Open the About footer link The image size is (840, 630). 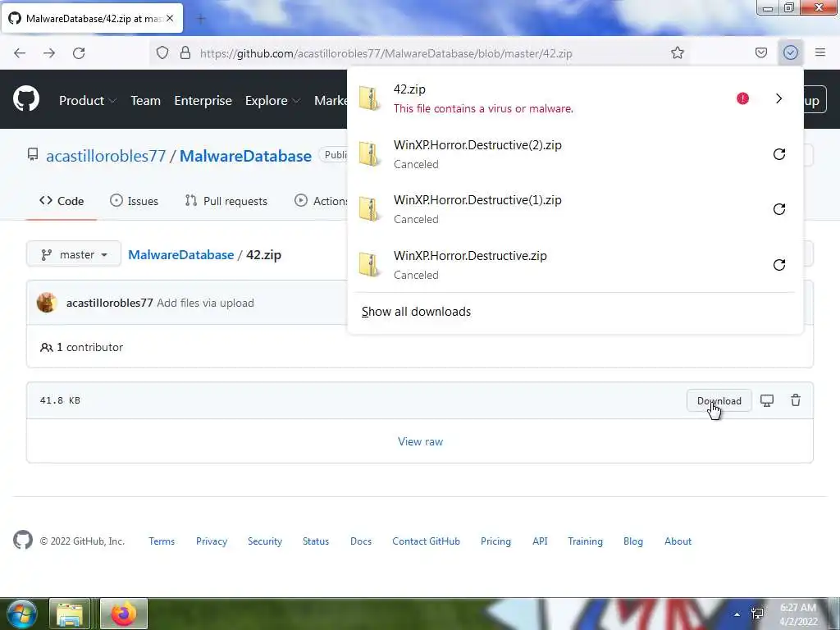click(x=678, y=541)
